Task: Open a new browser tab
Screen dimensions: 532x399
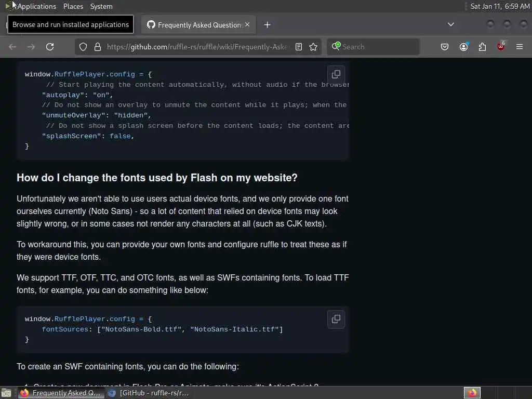Action: 268,25
